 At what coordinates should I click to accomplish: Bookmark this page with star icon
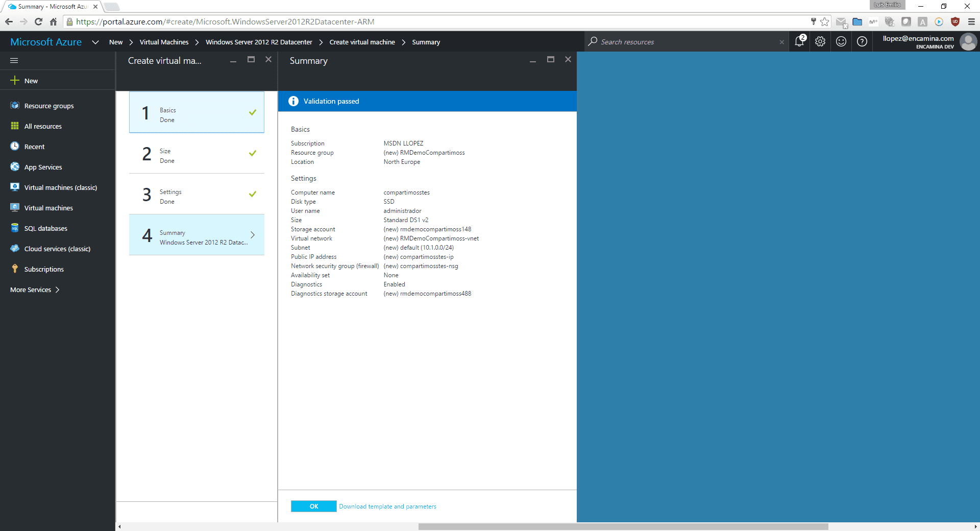point(824,22)
